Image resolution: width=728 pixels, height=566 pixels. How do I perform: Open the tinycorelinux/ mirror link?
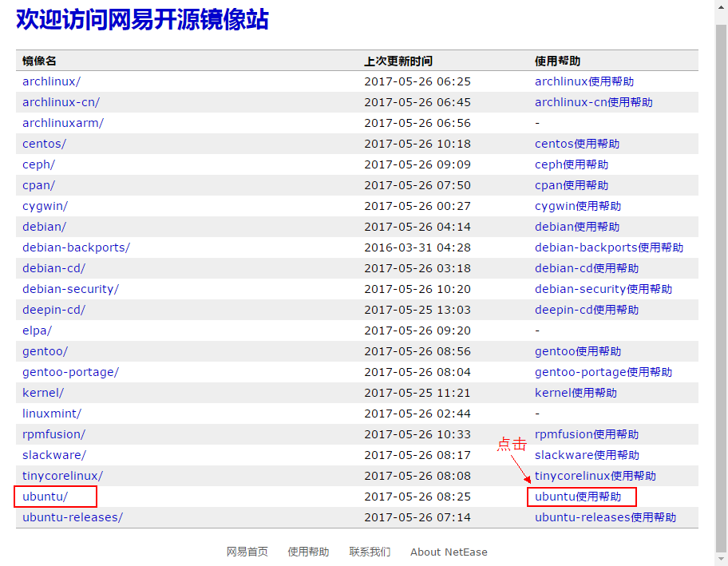point(62,476)
